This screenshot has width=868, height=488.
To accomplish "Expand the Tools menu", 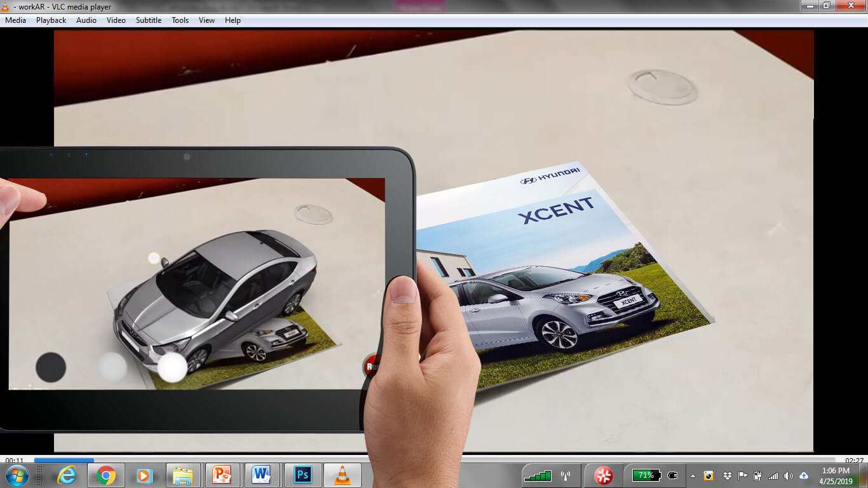I will point(180,20).
